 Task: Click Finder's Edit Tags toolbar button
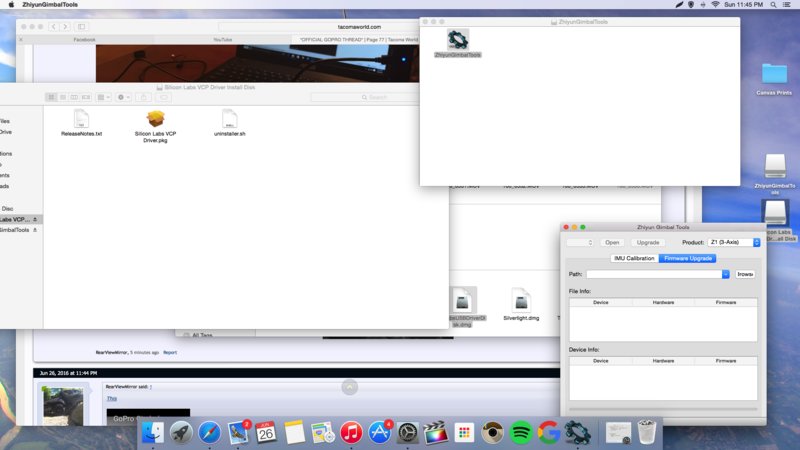click(x=163, y=97)
